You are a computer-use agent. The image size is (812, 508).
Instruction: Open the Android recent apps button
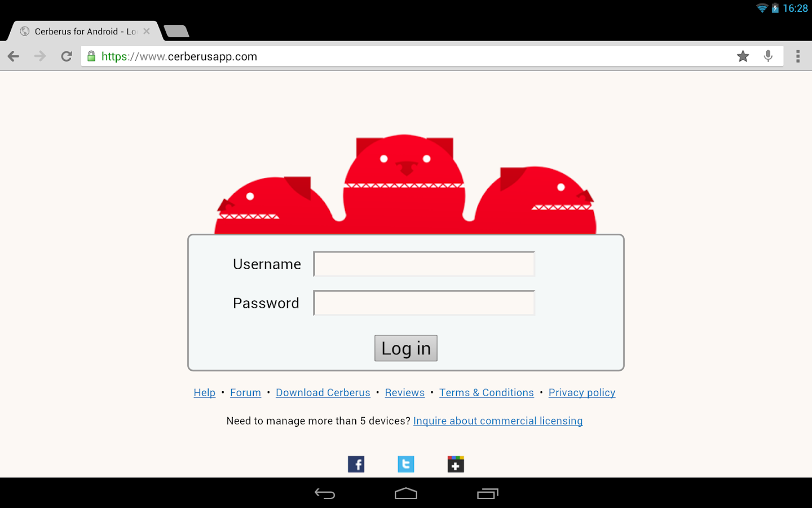coord(488,493)
